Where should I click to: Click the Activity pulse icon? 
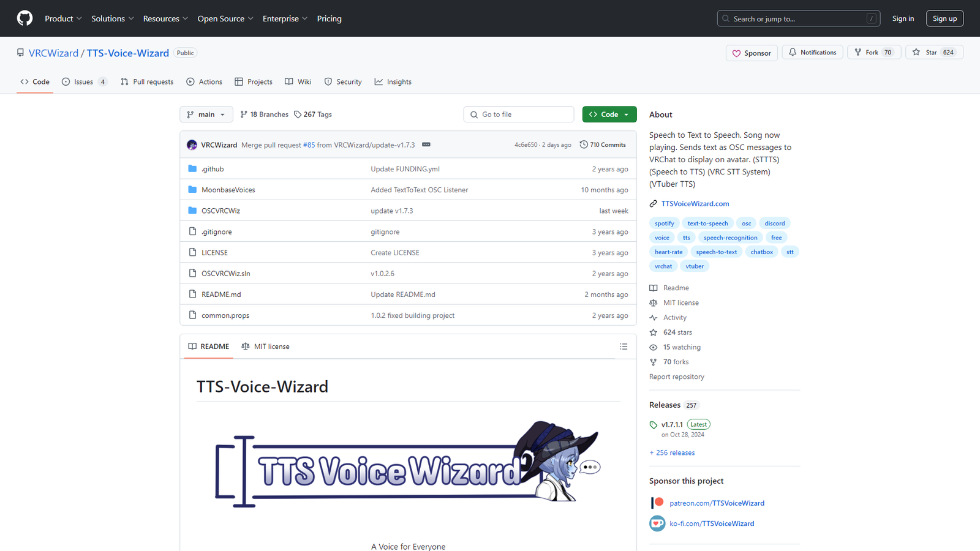(654, 318)
